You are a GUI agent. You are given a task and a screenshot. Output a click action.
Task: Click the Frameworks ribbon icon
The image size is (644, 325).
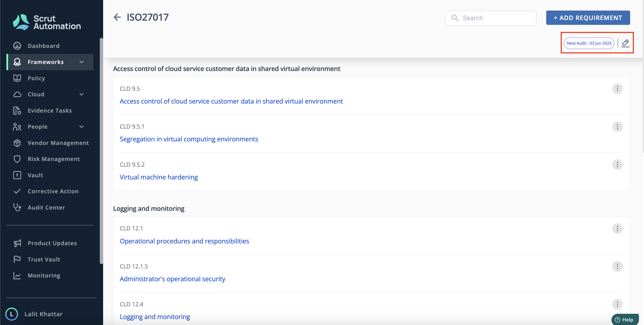(x=17, y=62)
